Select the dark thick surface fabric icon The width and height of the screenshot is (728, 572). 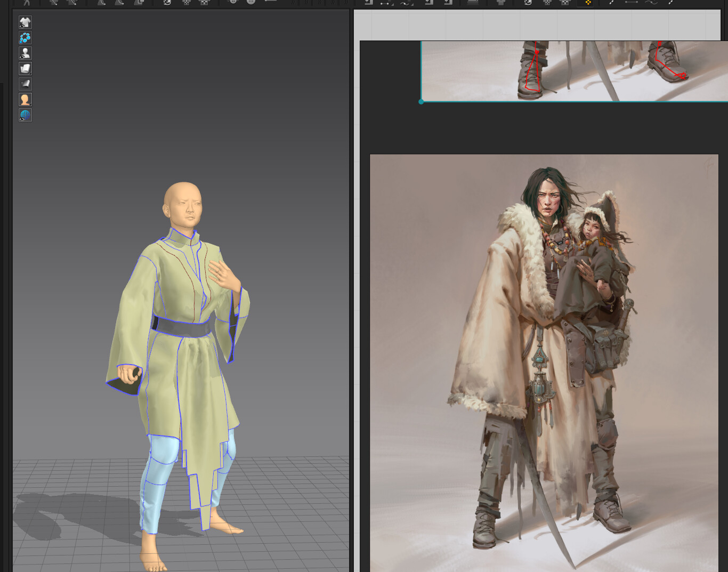pyautogui.click(x=25, y=84)
